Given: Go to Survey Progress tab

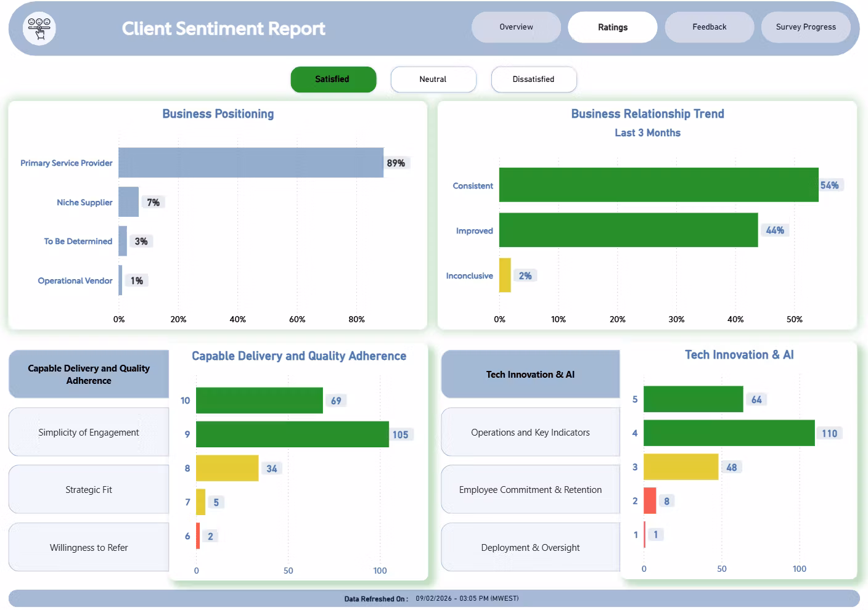Looking at the screenshot, I should [x=806, y=27].
